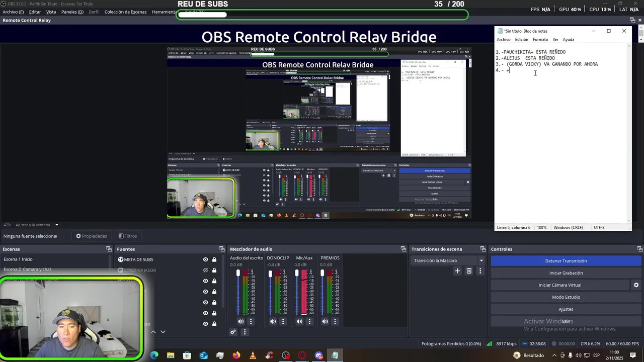Undock the Escenas panel with float icon
The height and width of the screenshot is (362, 644).
pos(109,249)
